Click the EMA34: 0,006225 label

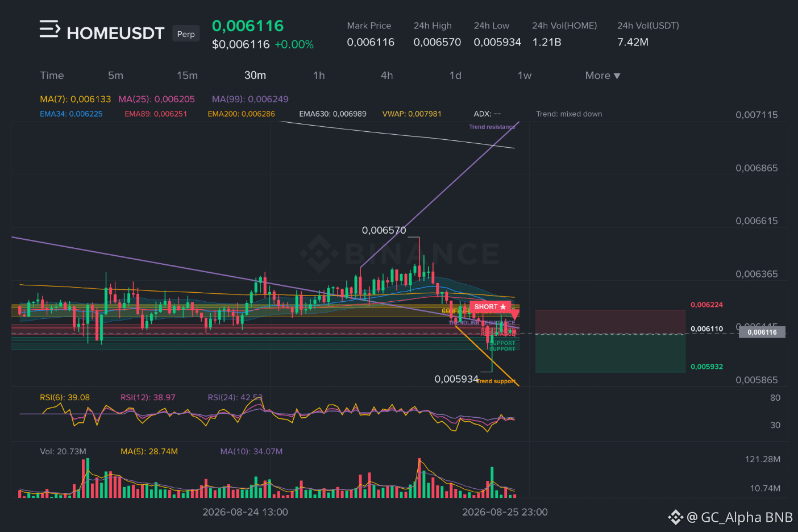tap(71, 114)
